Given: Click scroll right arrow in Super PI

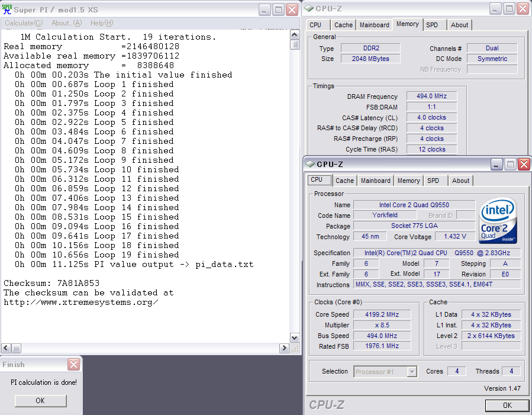Looking at the screenshot, I should 284,348.
